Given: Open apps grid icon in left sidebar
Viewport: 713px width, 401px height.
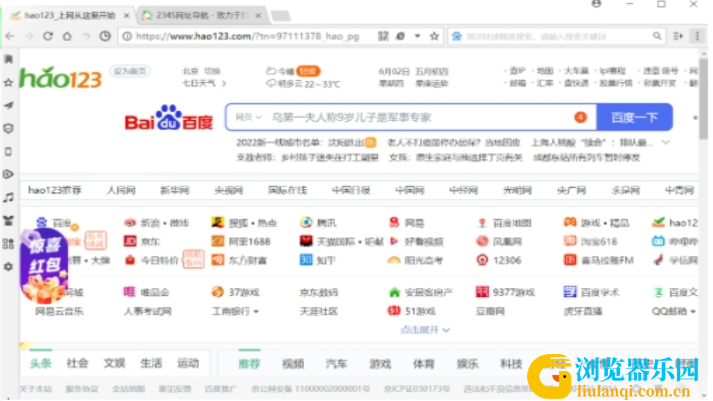Looking at the screenshot, I should (x=9, y=244).
